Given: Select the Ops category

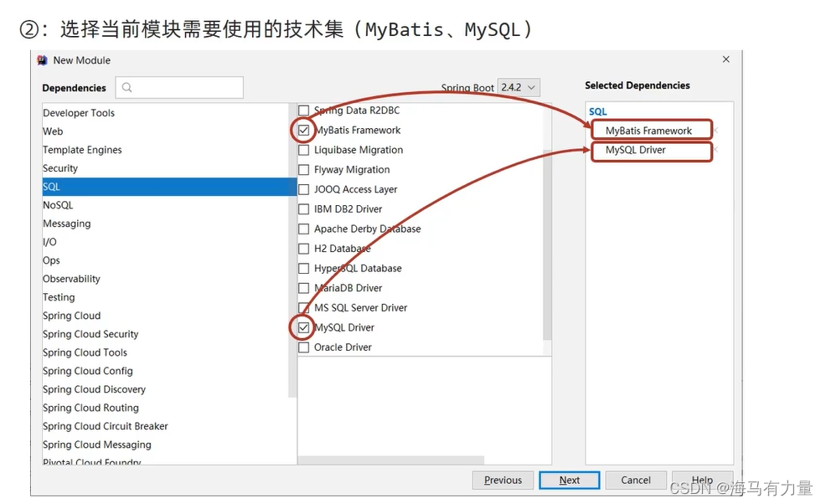Looking at the screenshot, I should pos(165,260).
